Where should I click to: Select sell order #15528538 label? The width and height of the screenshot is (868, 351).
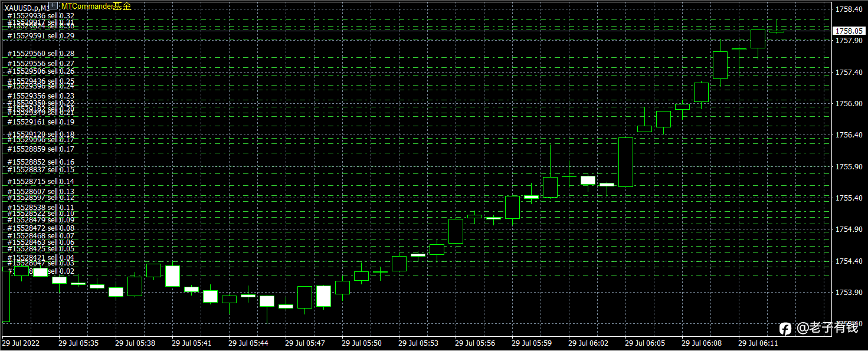pos(41,208)
